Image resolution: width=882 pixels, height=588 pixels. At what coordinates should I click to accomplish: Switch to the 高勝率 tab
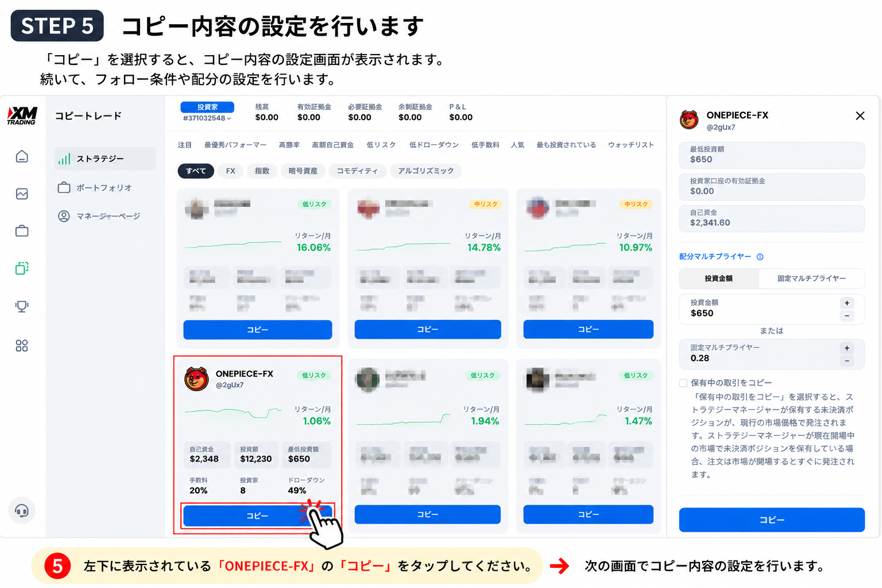click(x=289, y=145)
